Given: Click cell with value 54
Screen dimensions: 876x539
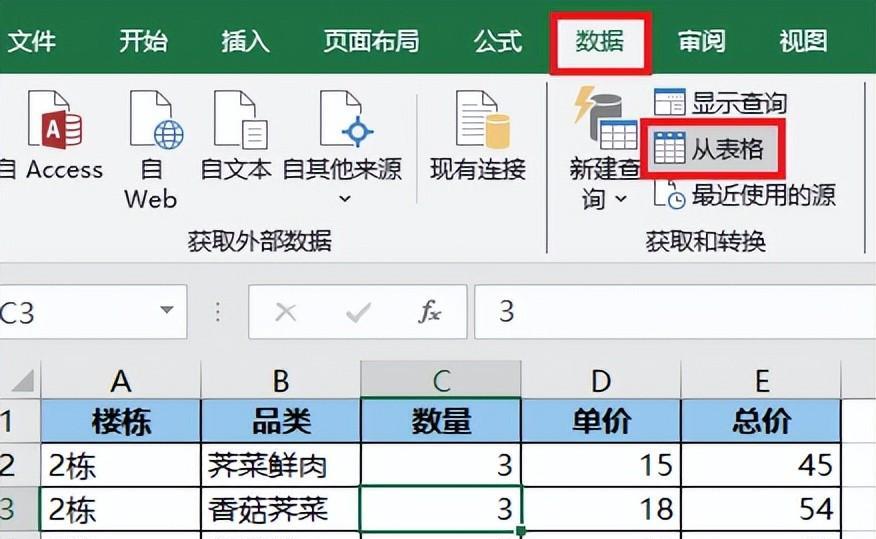Looking at the screenshot, I should (761, 509).
